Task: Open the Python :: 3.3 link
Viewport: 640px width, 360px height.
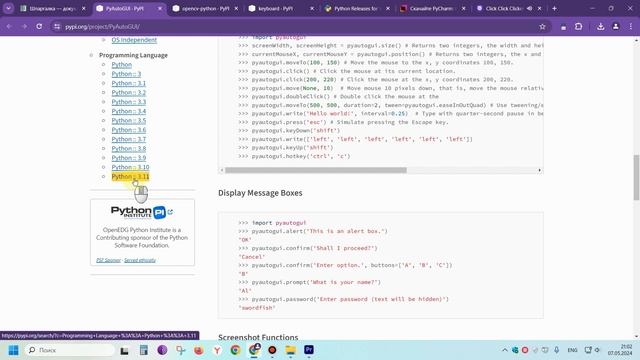Action: click(129, 102)
